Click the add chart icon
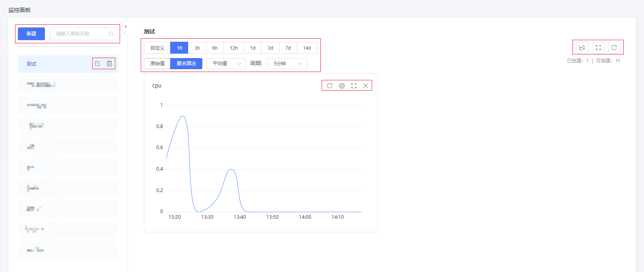 point(582,48)
